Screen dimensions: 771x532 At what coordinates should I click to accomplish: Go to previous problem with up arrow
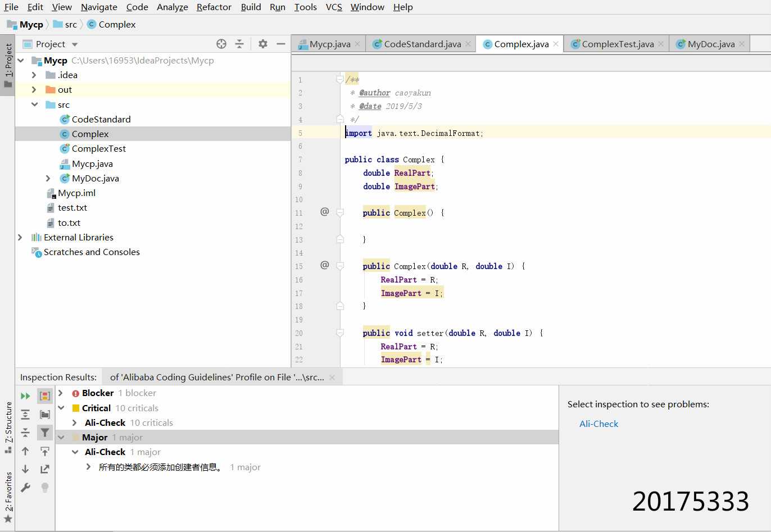(25, 451)
